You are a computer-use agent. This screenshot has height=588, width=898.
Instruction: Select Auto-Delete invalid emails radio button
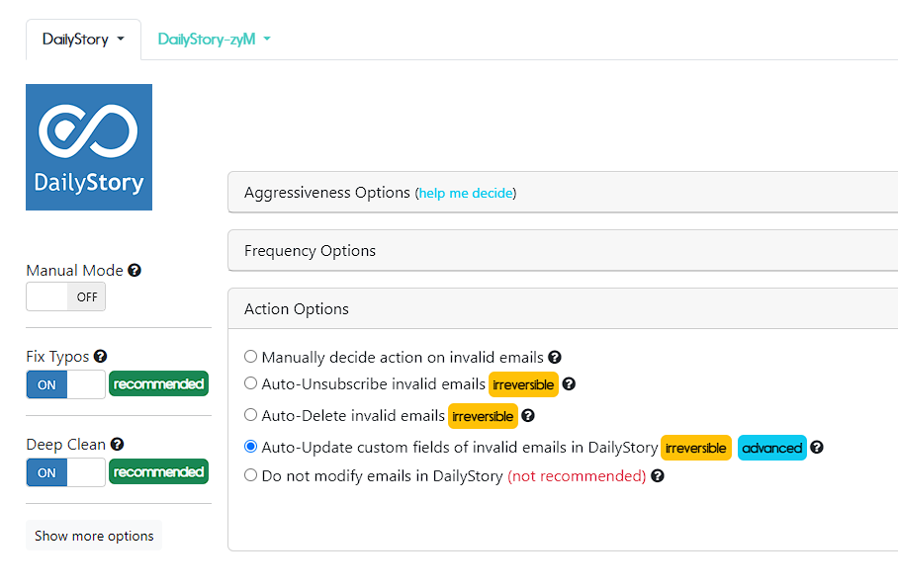click(250, 414)
